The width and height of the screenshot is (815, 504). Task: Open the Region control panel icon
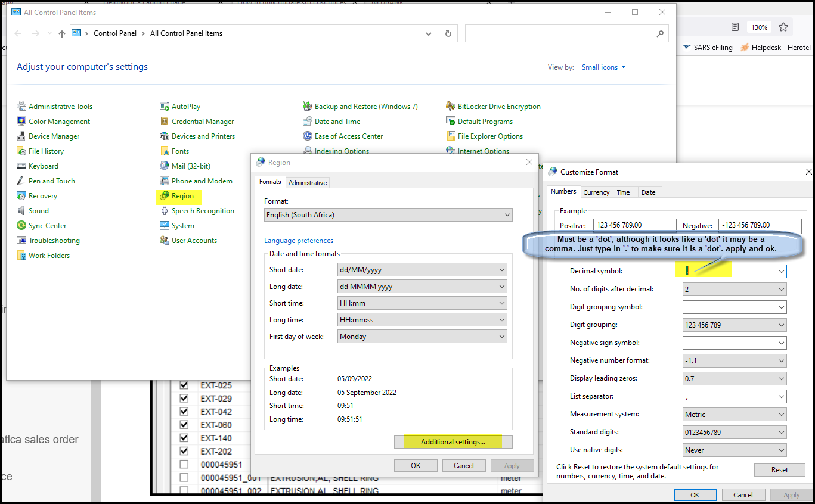pos(165,196)
